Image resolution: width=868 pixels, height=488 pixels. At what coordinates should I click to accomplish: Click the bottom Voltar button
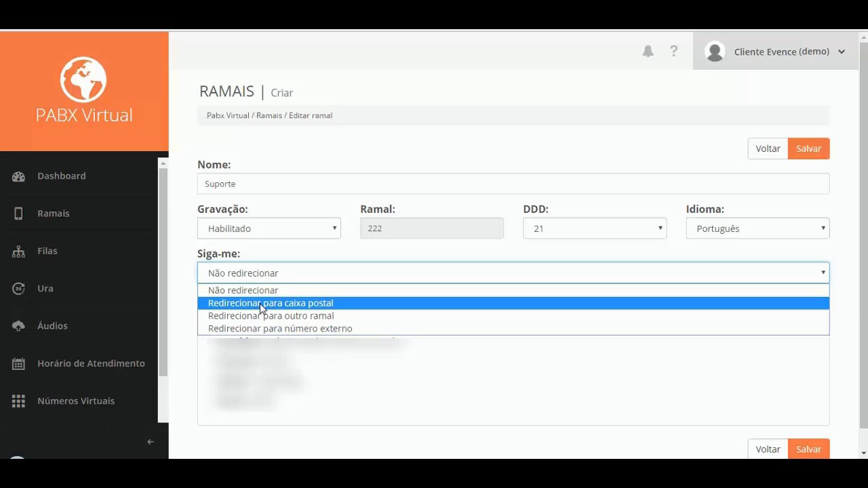768,449
